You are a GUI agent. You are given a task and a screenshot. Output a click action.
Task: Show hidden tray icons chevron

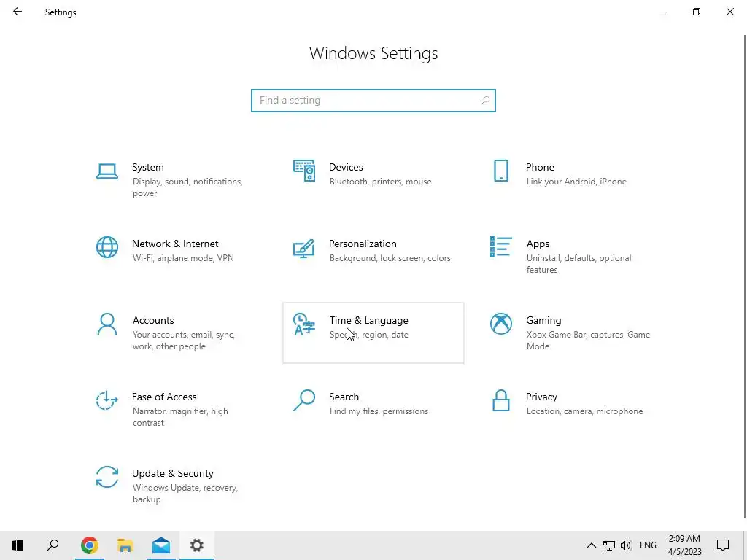591,545
